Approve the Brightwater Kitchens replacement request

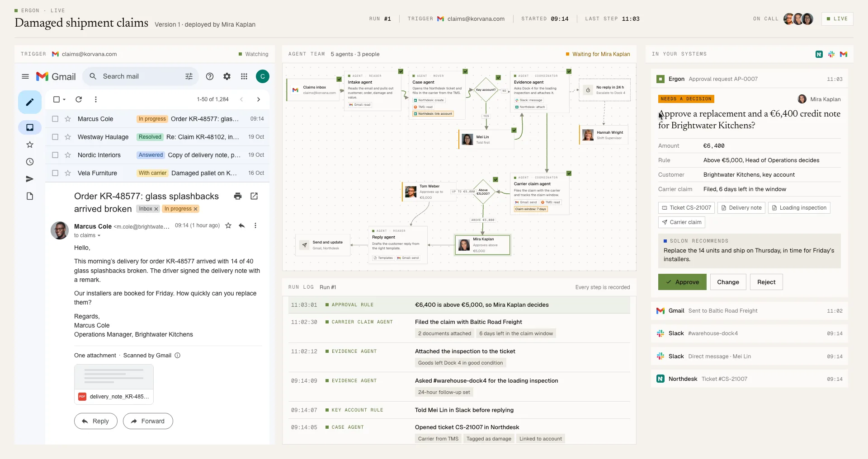tap(682, 282)
